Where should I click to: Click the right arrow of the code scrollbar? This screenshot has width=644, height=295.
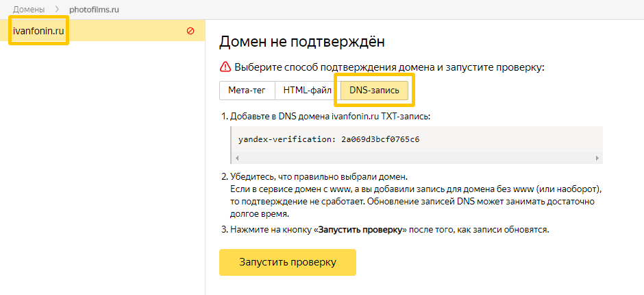tap(597, 158)
